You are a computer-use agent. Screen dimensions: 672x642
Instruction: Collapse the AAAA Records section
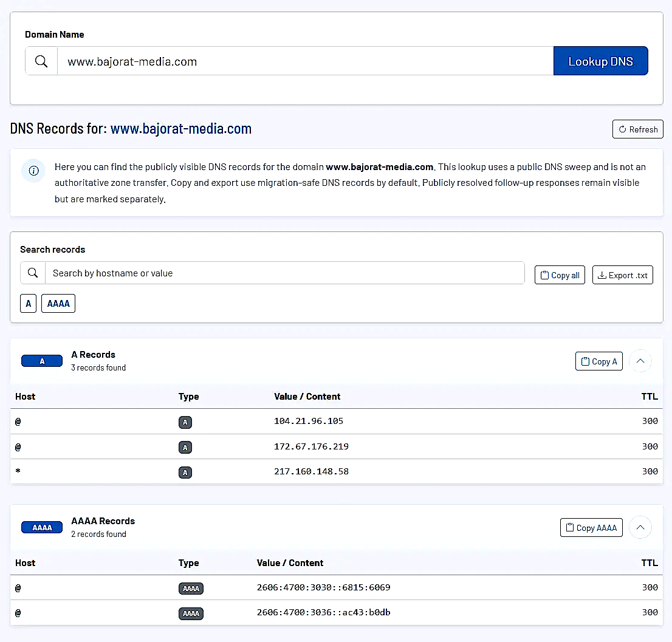coord(640,527)
